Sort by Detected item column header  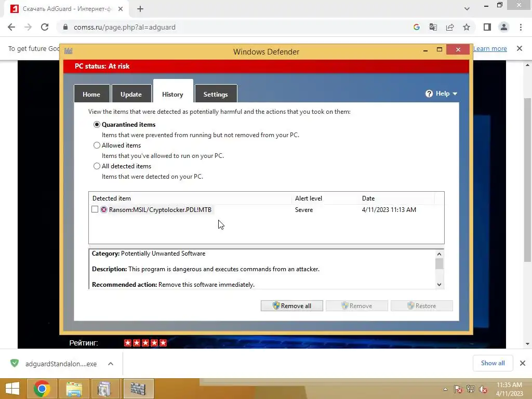(x=190, y=198)
